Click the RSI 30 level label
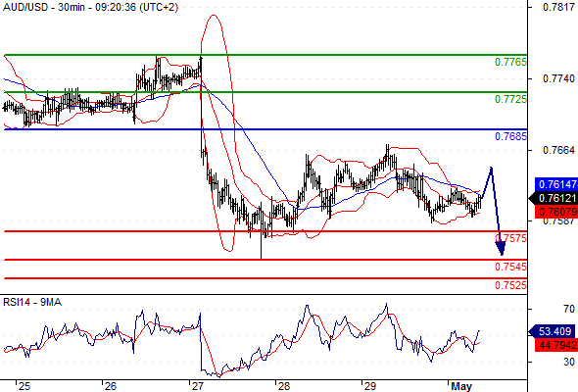578x392 pixels. tap(569, 362)
